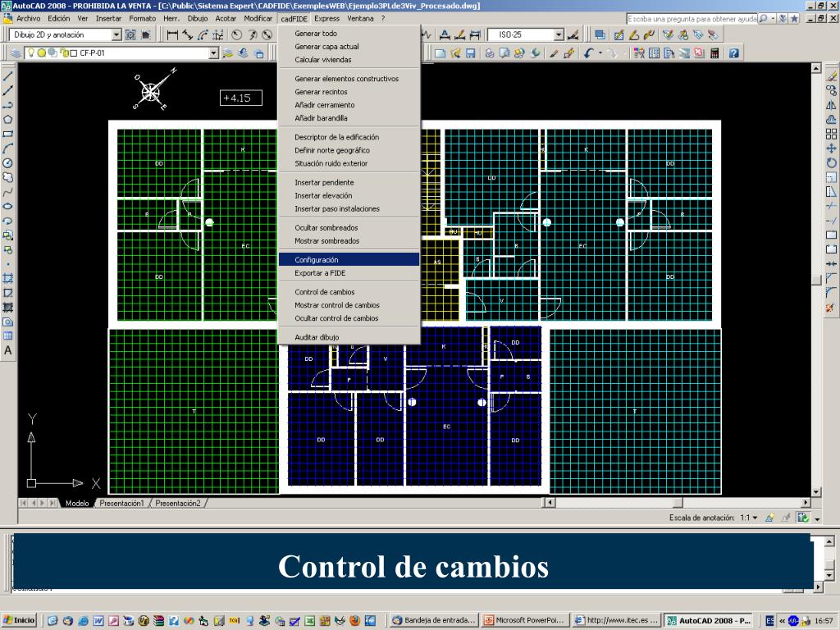Image resolution: width=840 pixels, height=630 pixels.
Task: Click the vertical scrollbar up arrow
Action: (816, 68)
